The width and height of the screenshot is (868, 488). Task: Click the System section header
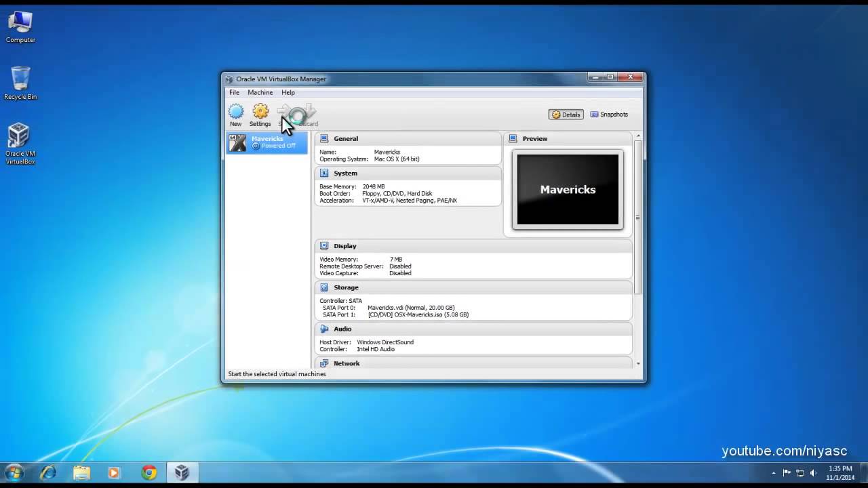[408, 173]
